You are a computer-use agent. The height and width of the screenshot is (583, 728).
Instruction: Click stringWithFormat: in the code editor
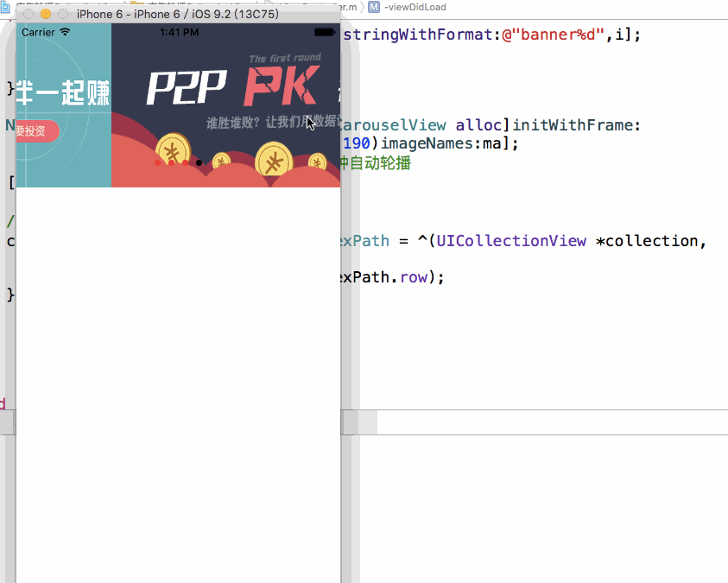point(422,35)
